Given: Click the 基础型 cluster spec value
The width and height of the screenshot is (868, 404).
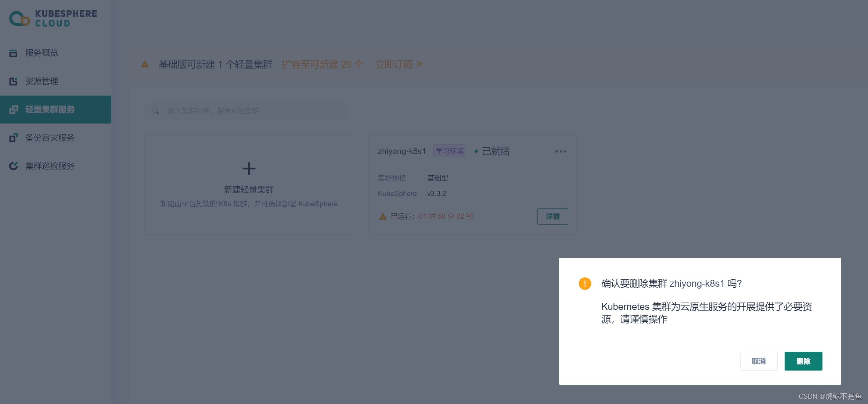Looking at the screenshot, I should click(x=437, y=178).
